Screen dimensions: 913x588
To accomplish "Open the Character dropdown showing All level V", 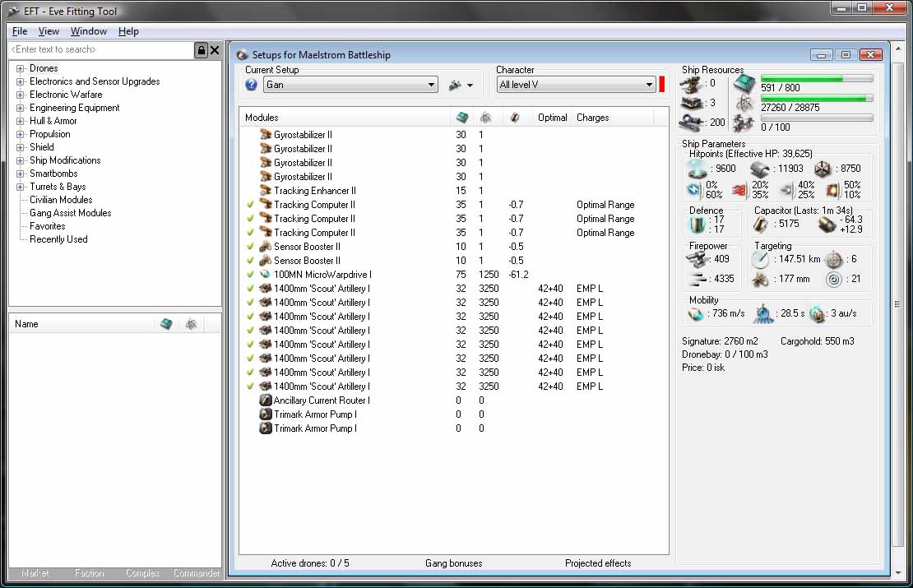I will pyautogui.click(x=577, y=85).
